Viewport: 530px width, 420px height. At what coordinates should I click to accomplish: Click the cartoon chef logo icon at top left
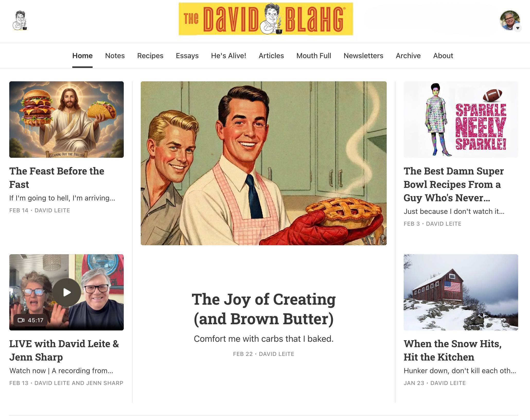(x=20, y=21)
